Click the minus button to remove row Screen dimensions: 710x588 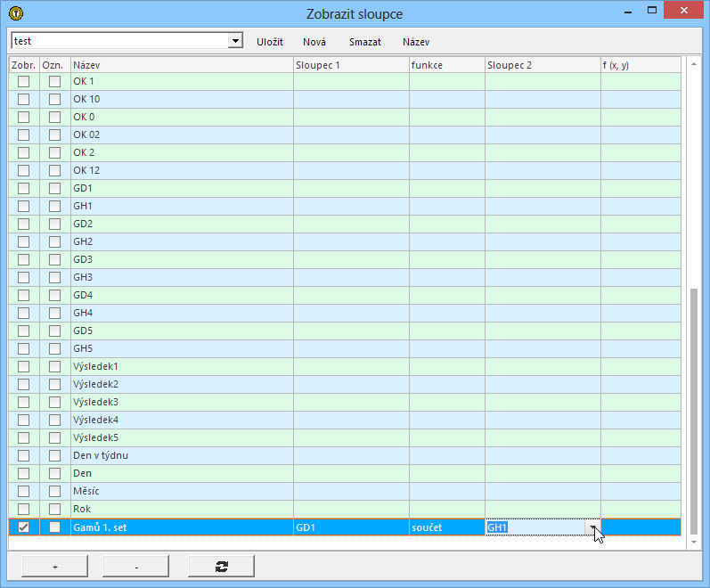tap(135, 566)
